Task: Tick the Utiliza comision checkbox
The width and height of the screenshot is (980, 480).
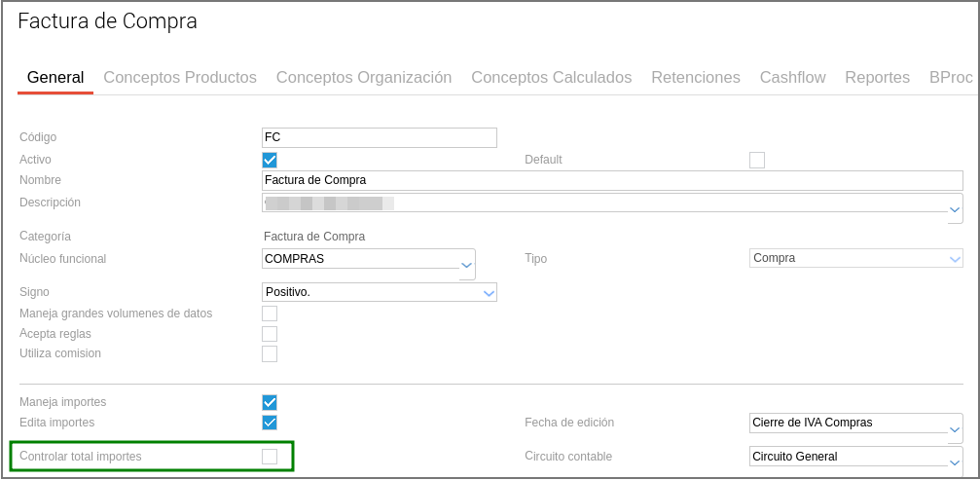Action: pos(270,353)
